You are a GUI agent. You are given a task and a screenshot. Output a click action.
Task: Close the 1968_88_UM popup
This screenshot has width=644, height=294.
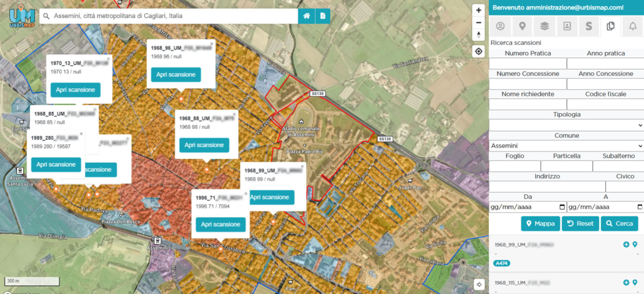point(234,113)
